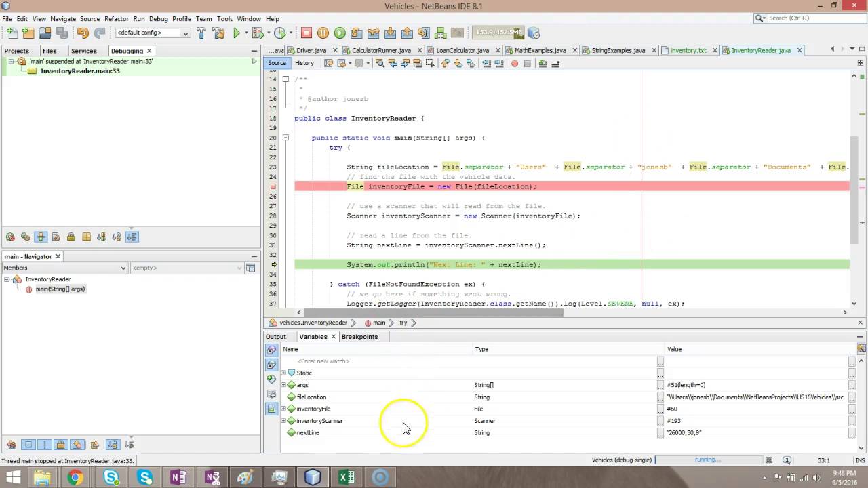Click the editor horizontal scrollbar
The height and width of the screenshot is (488, 868).
(x=434, y=312)
